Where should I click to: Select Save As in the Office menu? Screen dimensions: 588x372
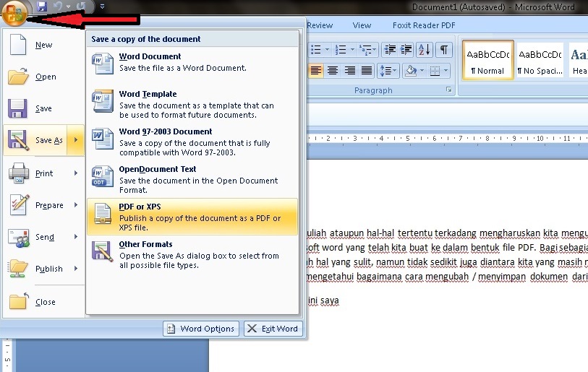tap(35, 140)
